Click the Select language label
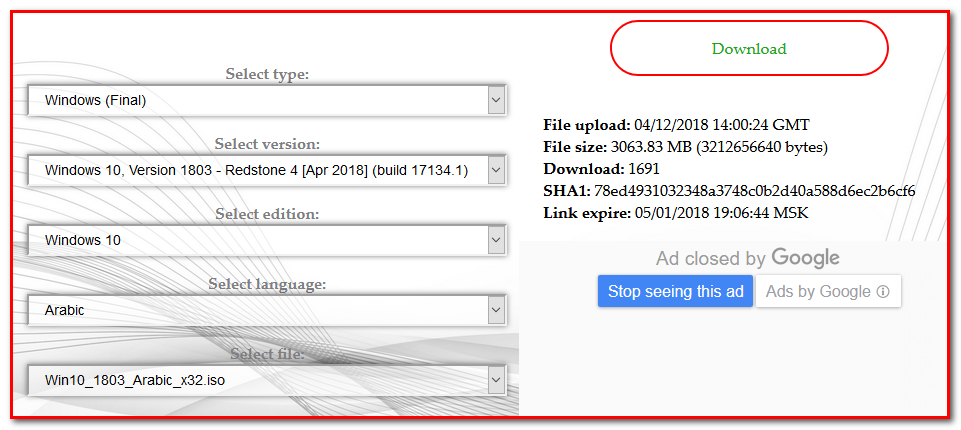 (267, 285)
